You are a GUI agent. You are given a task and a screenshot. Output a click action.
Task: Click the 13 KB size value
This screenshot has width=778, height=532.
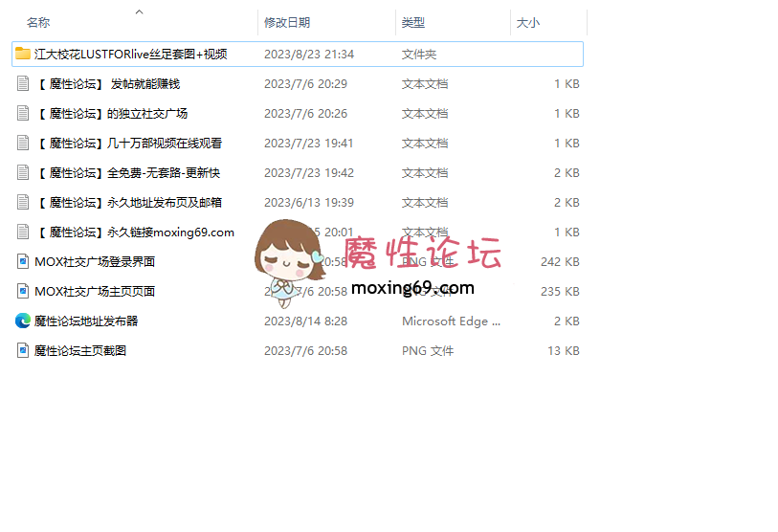(x=564, y=351)
